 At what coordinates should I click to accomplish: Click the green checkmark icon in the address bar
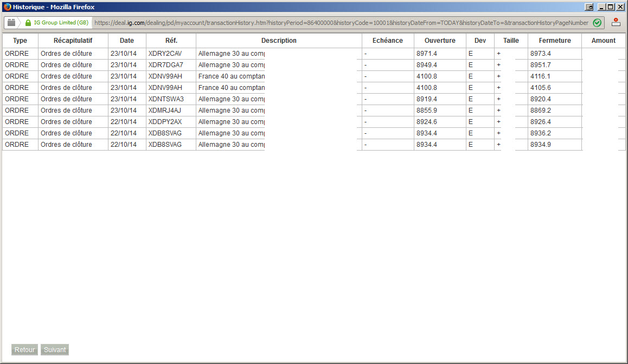point(597,23)
